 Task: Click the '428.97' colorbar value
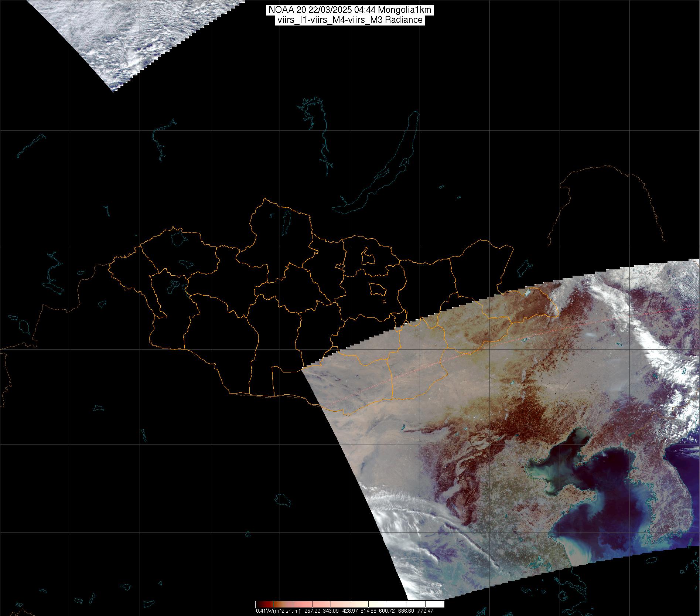[350, 611]
